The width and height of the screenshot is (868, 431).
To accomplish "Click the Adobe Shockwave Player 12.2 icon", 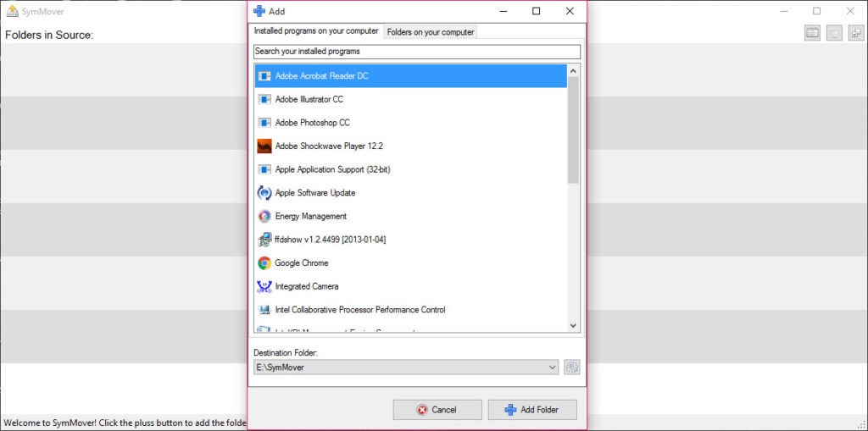I will point(264,146).
